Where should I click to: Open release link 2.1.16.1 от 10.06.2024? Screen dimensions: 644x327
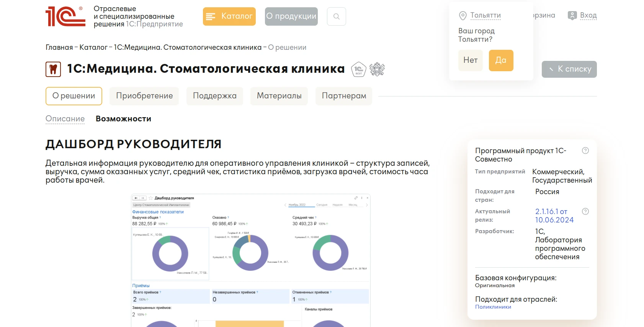[554, 216]
